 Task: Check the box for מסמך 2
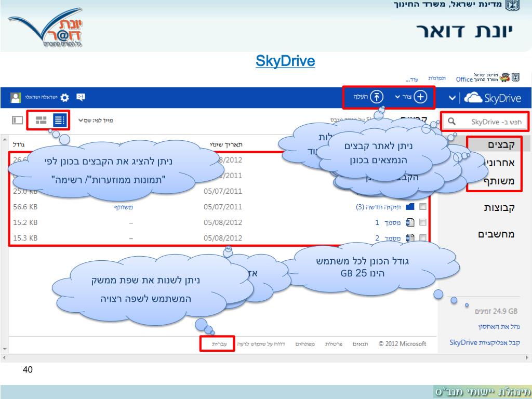(x=423, y=237)
